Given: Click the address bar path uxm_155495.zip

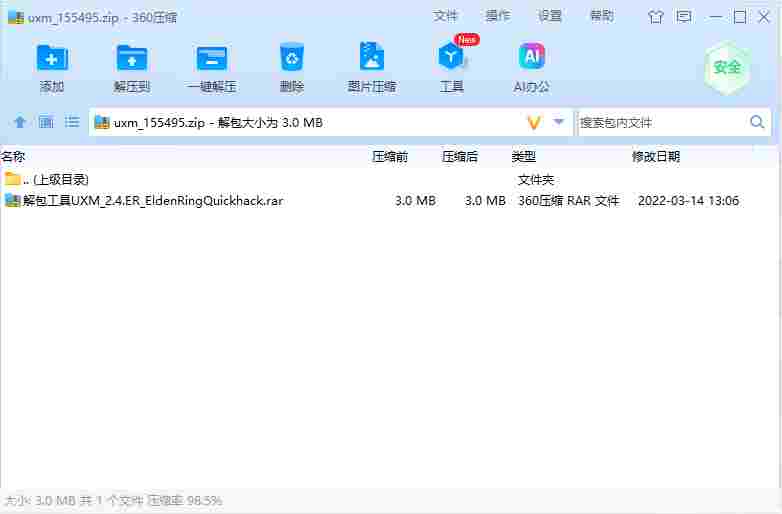Looking at the screenshot, I should pyautogui.click(x=159, y=123).
